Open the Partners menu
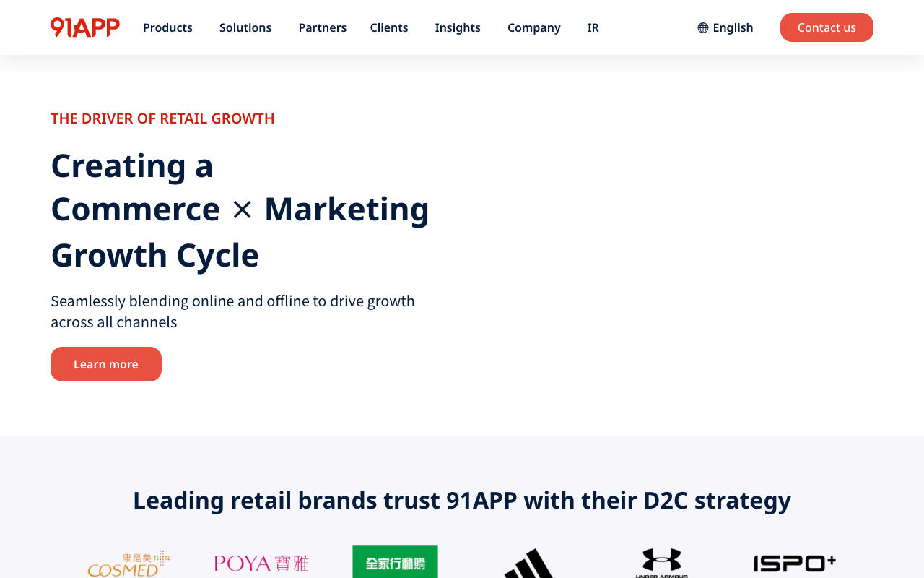This screenshot has height=578, width=924. [x=323, y=27]
